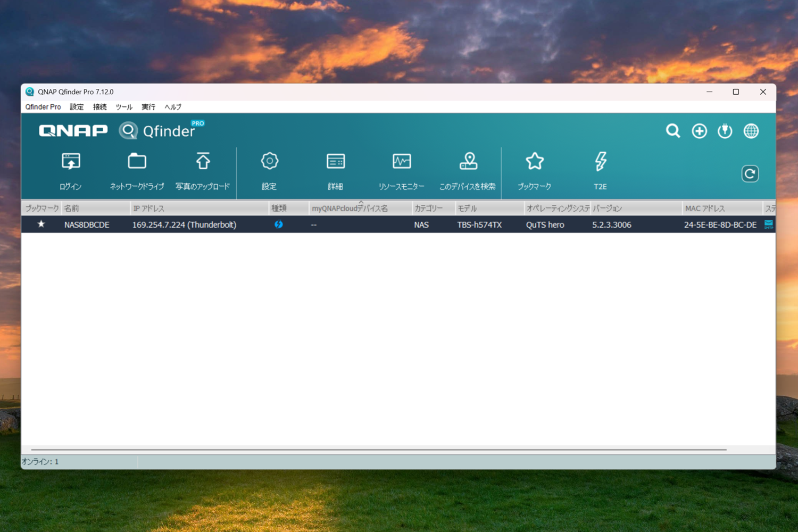Sort by モデル column header

(x=489, y=208)
